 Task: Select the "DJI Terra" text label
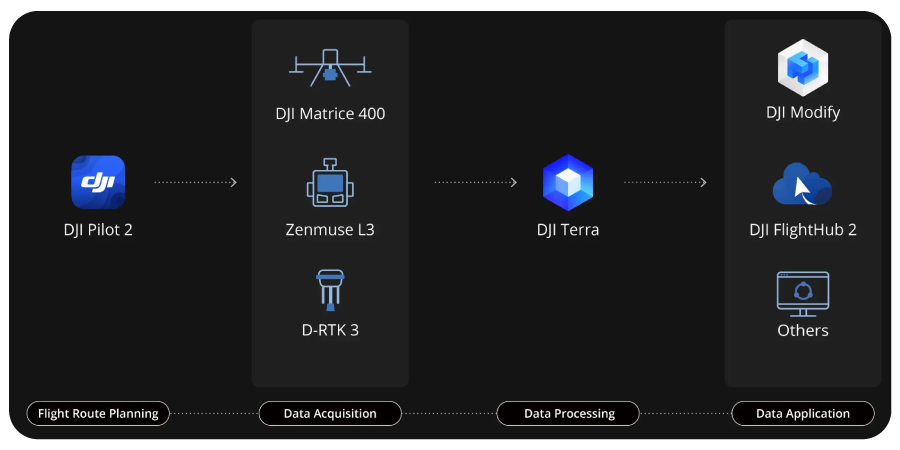(568, 230)
